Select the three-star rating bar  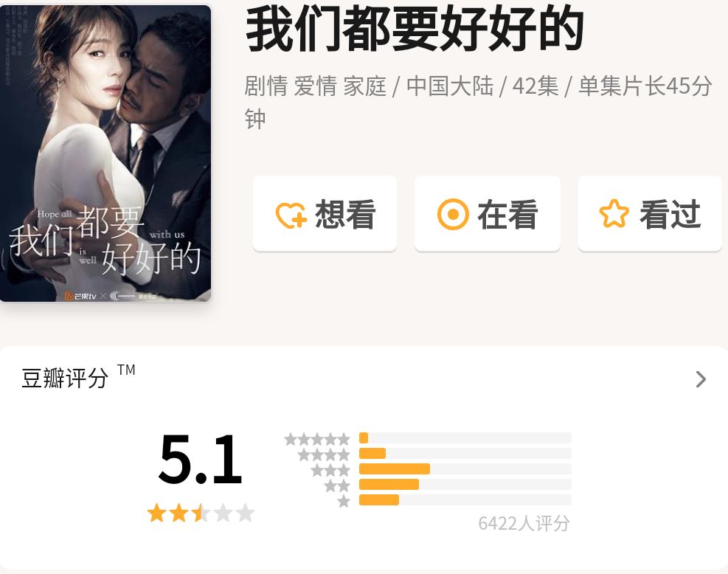[x=465, y=469]
